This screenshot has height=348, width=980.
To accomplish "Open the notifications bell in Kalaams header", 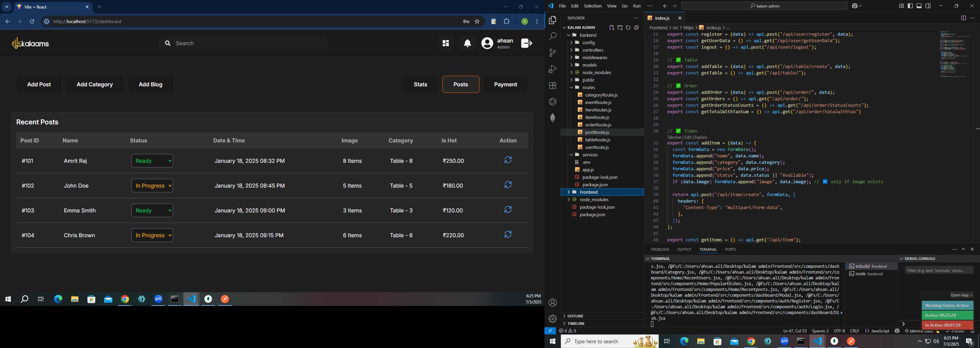I will tap(468, 43).
